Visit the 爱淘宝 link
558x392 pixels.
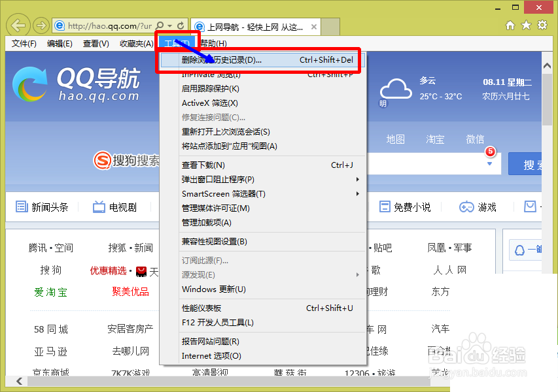click(50, 292)
